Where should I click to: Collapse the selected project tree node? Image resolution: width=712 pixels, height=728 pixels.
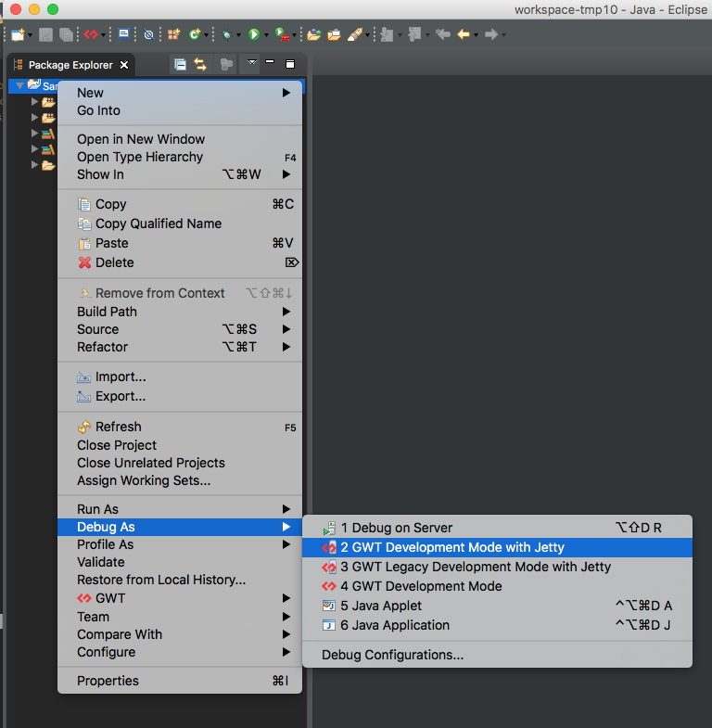pos(19,86)
